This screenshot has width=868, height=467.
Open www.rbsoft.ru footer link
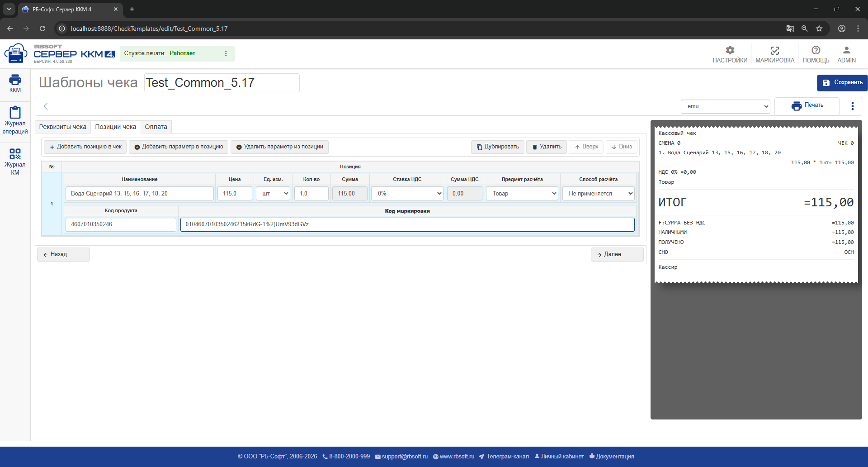(454, 457)
